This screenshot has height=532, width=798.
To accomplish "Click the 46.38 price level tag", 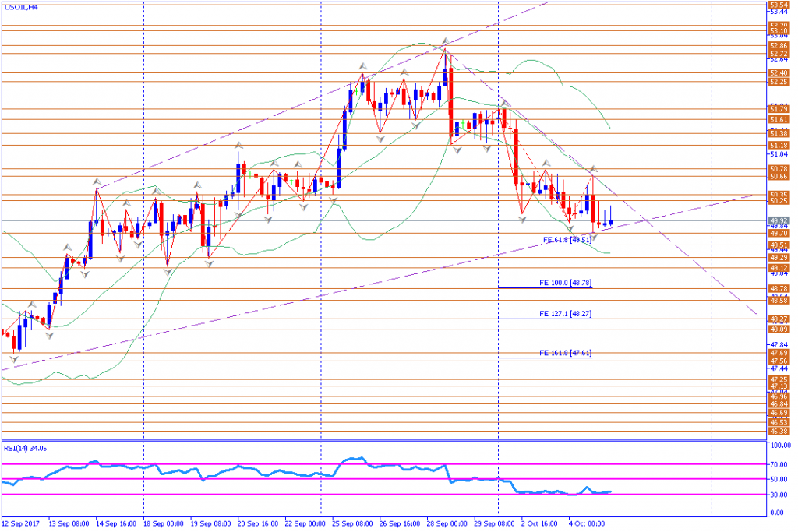I will (779, 431).
